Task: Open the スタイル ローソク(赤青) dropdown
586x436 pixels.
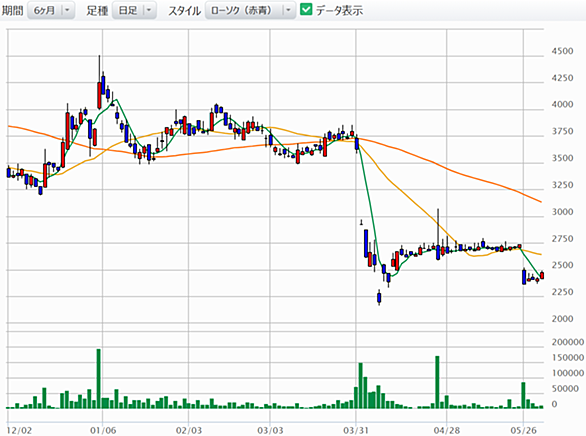Action: (250, 10)
